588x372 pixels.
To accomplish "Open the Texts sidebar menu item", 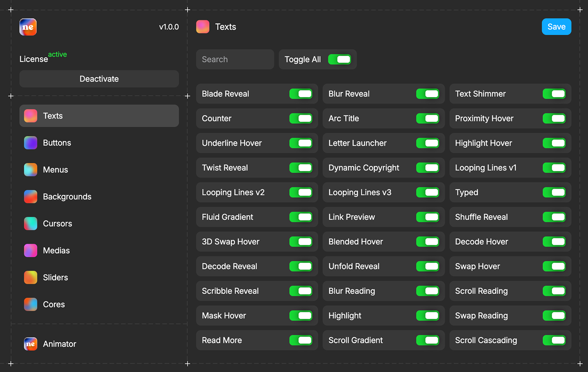I will [x=99, y=116].
